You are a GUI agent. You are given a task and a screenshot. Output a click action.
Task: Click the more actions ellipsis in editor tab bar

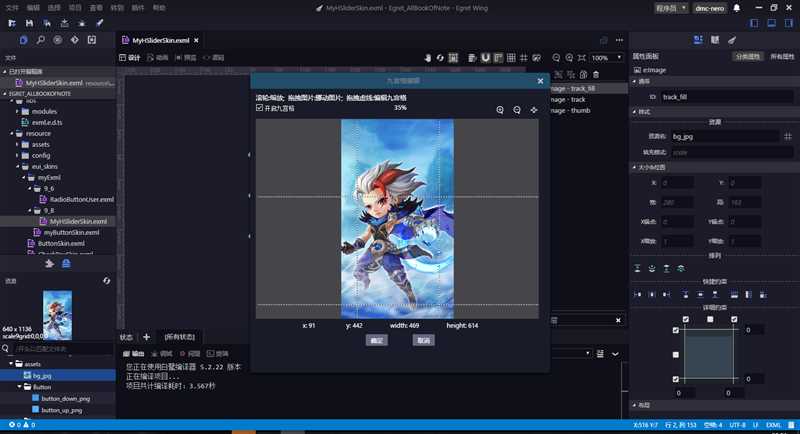pos(619,40)
